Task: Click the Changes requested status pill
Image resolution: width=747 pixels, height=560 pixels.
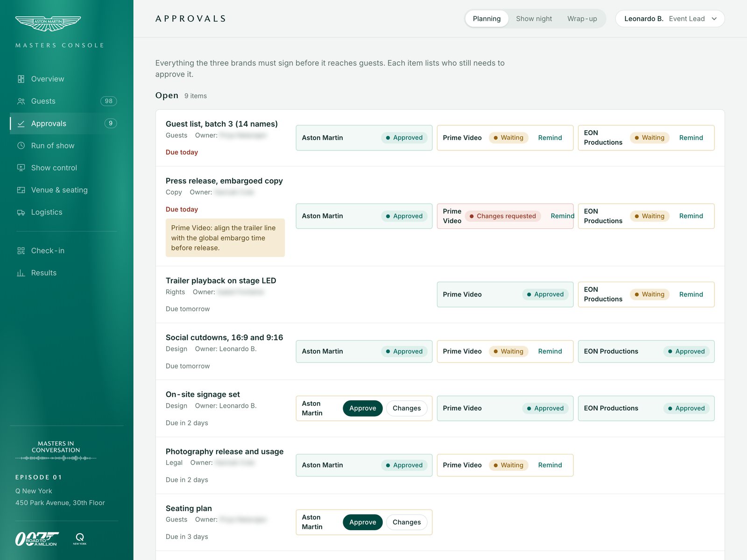Action: point(503,216)
